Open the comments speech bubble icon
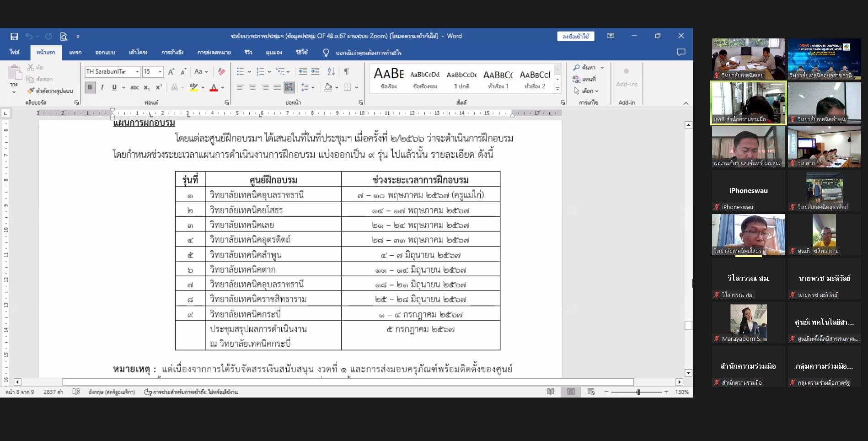Viewport: 868px width, 441px height. point(681,52)
